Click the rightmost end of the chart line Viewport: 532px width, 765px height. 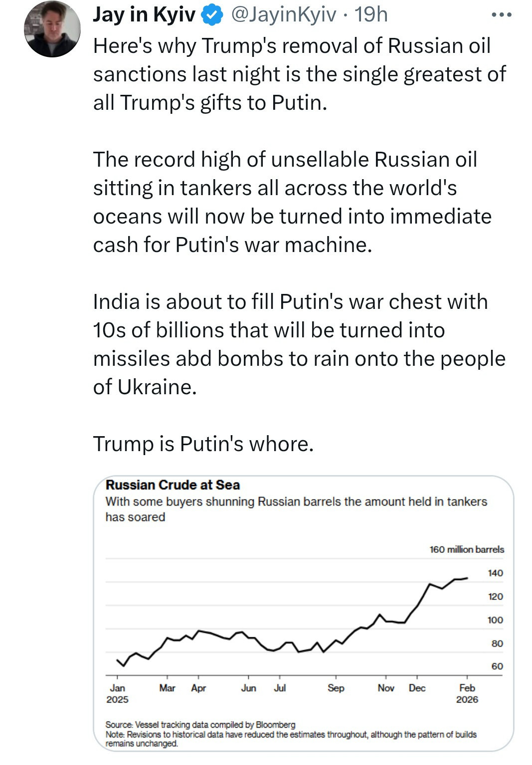(x=467, y=578)
